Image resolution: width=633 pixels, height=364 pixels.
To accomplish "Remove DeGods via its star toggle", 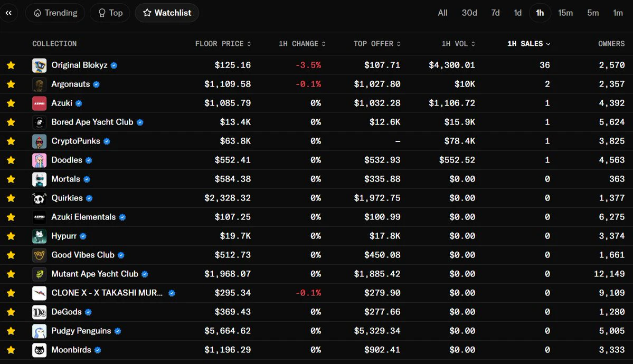I will tap(11, 312).
